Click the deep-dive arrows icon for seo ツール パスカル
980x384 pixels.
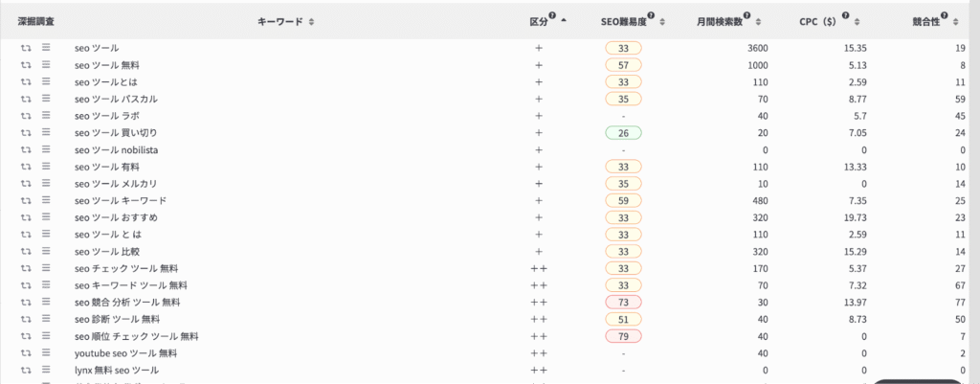click(x=26, y=99)
